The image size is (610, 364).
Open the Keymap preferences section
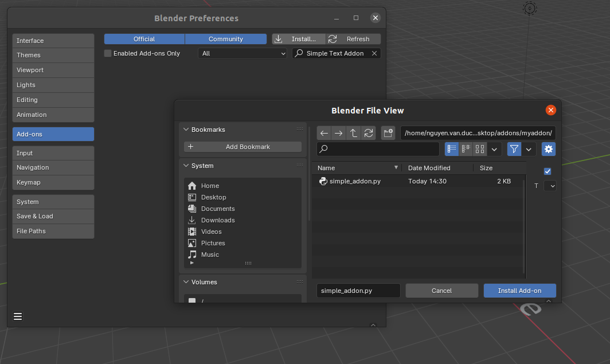click(x=53, y=182)
